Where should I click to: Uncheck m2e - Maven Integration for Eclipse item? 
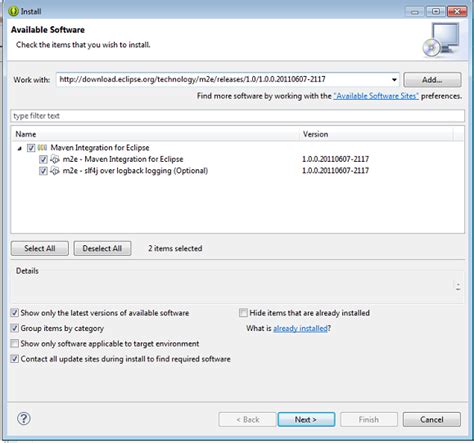coord(43,159)
